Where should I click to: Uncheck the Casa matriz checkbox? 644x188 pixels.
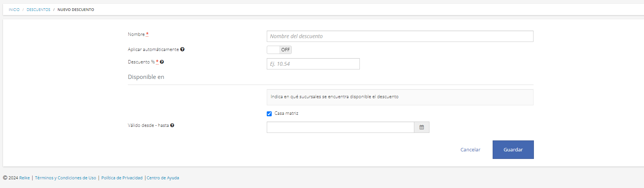pos(269,114)
